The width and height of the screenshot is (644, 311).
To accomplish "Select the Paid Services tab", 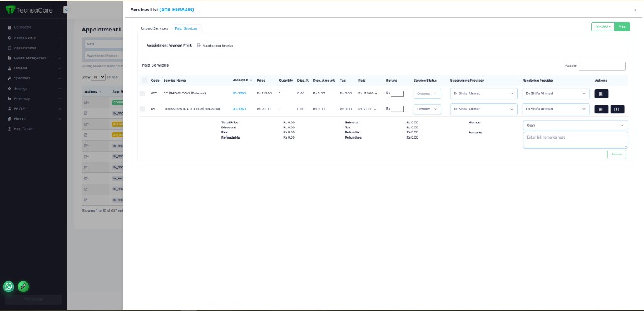I will (186, 28).
